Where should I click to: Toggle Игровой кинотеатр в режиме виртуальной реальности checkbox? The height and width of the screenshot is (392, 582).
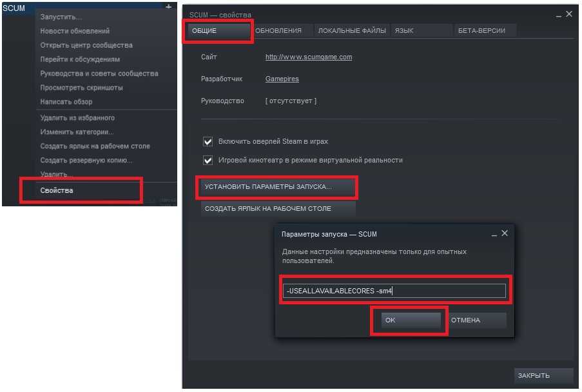click(x=208, y=160)
